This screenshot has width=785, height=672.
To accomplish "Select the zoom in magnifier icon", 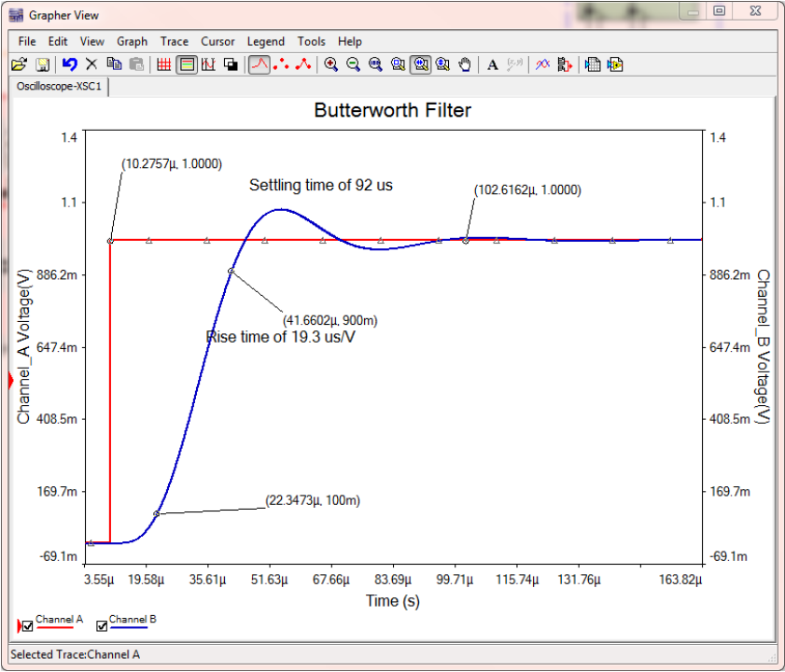I will tap(331, 64).
